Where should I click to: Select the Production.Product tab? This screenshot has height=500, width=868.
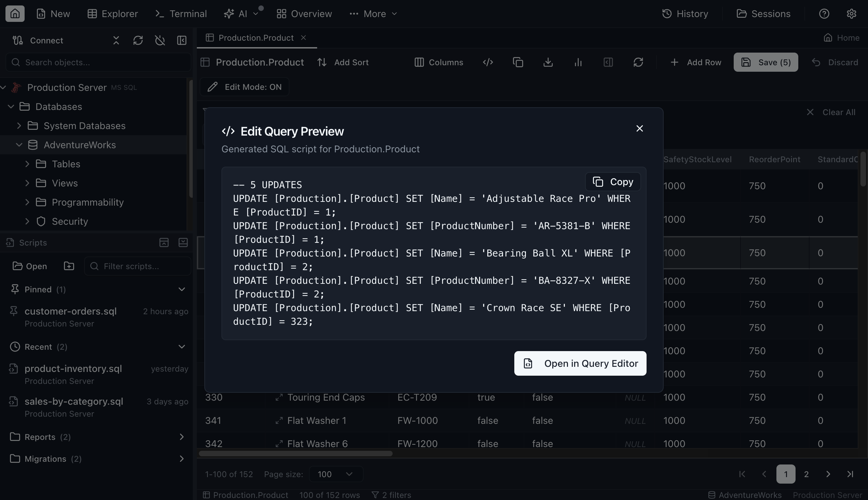coord(256,38)
